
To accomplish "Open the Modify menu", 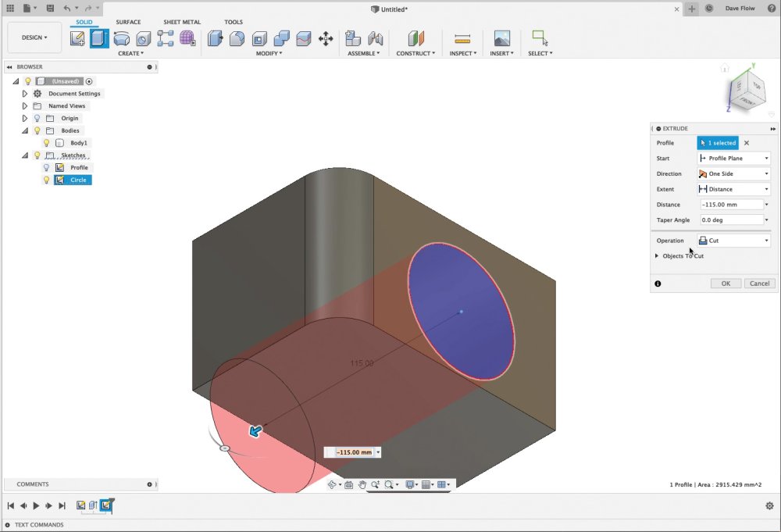I will click(x=269, y=53).
